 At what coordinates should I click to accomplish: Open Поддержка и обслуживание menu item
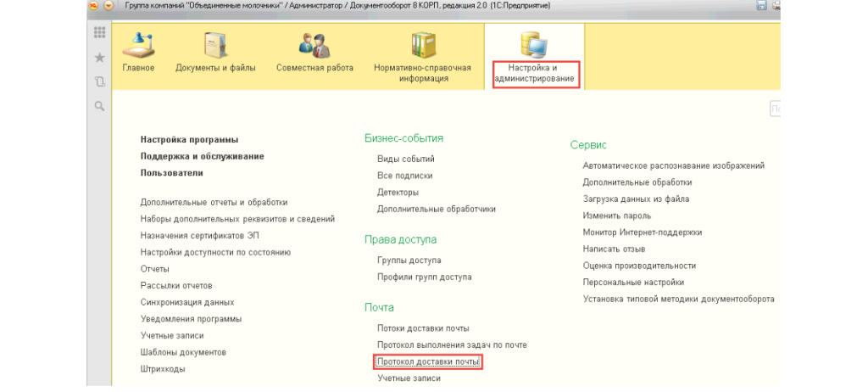202,156
